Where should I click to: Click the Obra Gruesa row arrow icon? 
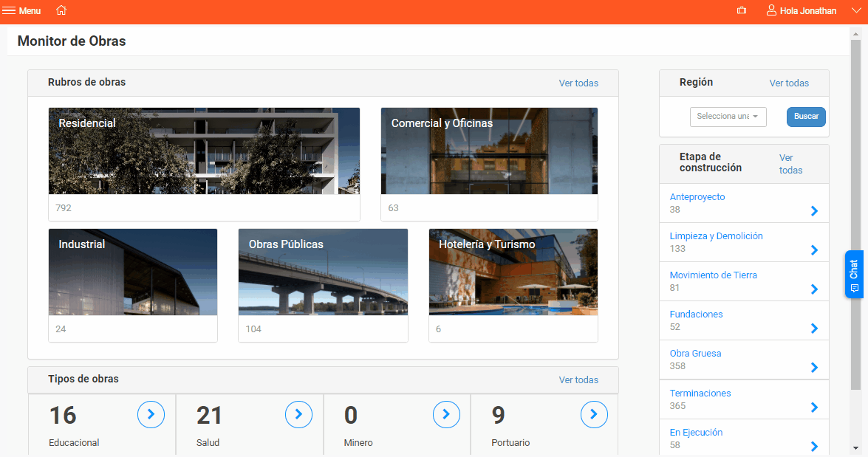[x=814, y=368]
